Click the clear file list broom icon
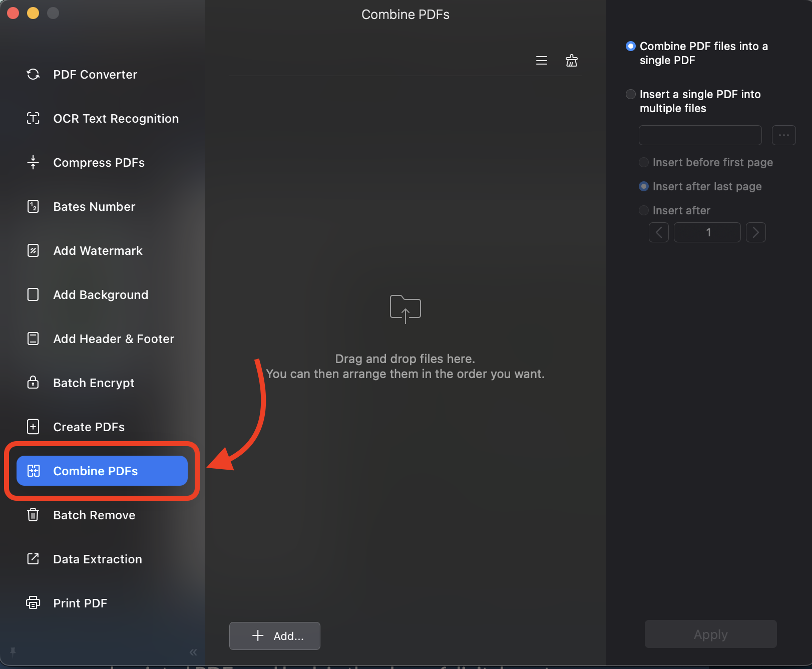Viewport: 812px width, 669px height. (571, 60)
